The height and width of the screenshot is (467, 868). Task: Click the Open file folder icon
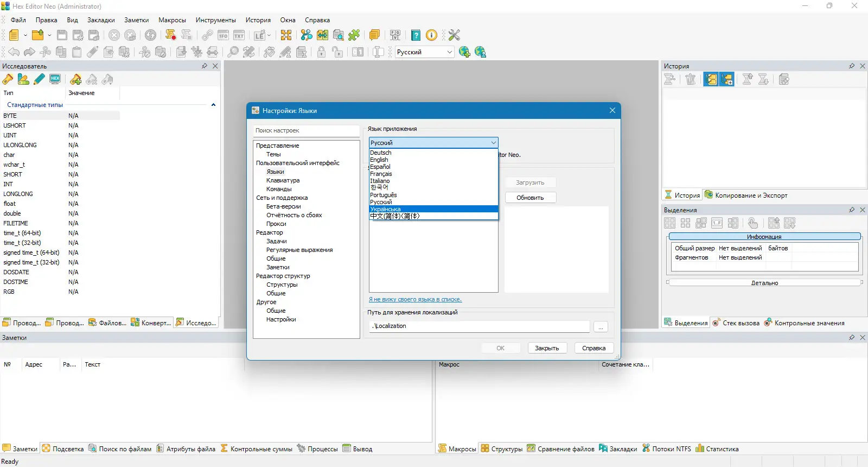[x=37, y=35]
